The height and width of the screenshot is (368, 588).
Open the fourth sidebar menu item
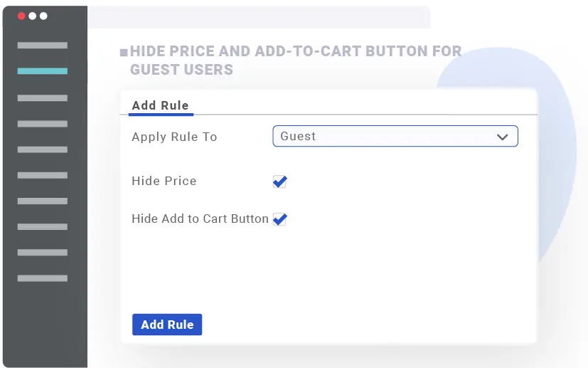click(x=43, y=123)
